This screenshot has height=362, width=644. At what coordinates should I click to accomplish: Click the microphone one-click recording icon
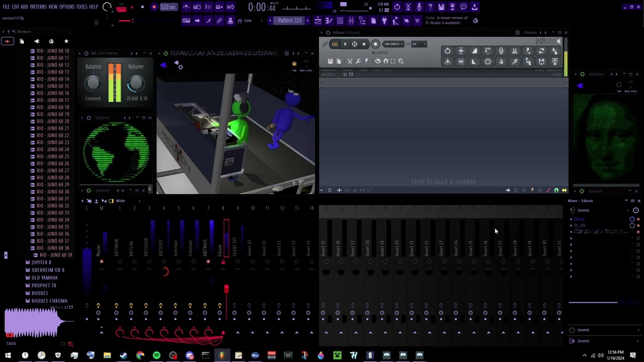[x=419, y=7]
